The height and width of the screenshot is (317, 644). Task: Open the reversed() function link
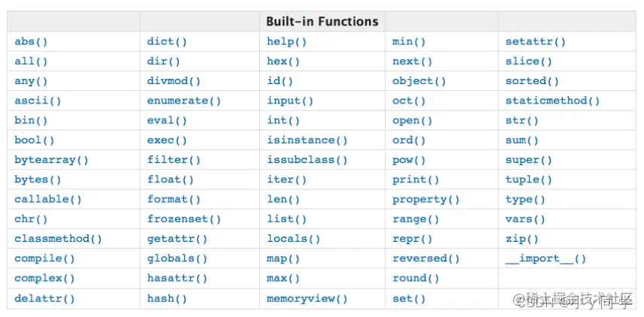point(426,258)
